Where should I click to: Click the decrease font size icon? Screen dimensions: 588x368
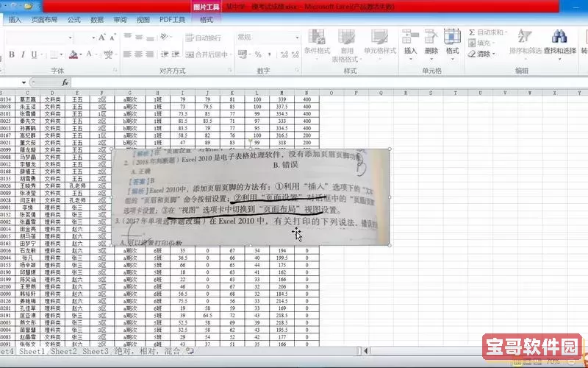coord(112,38)
